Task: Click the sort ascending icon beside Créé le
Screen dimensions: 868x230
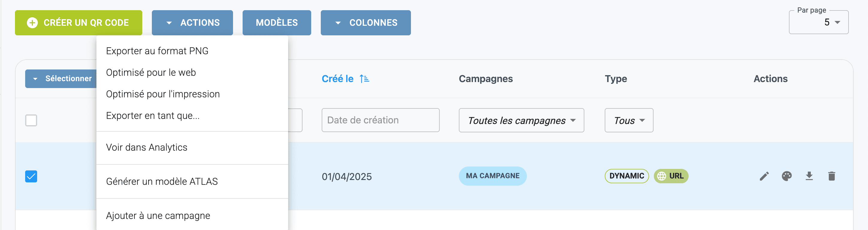Action: pyautogui.click(x=364, y=79)
